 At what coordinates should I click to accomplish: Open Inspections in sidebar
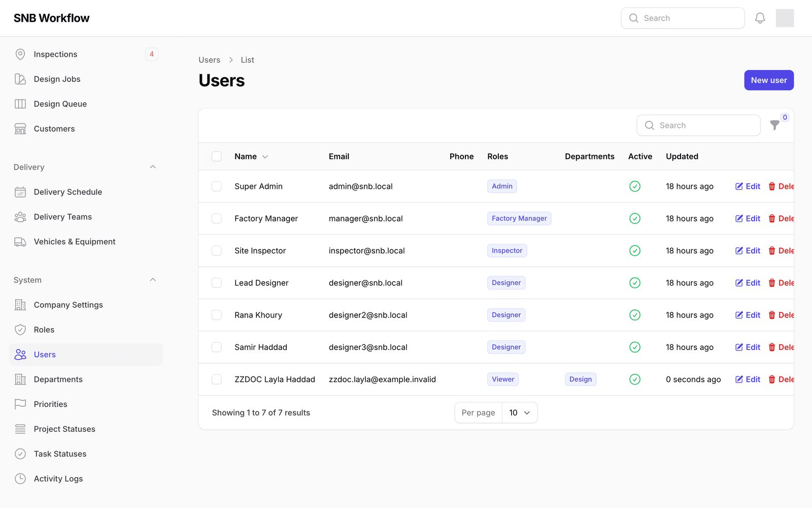tap(86, 54)
